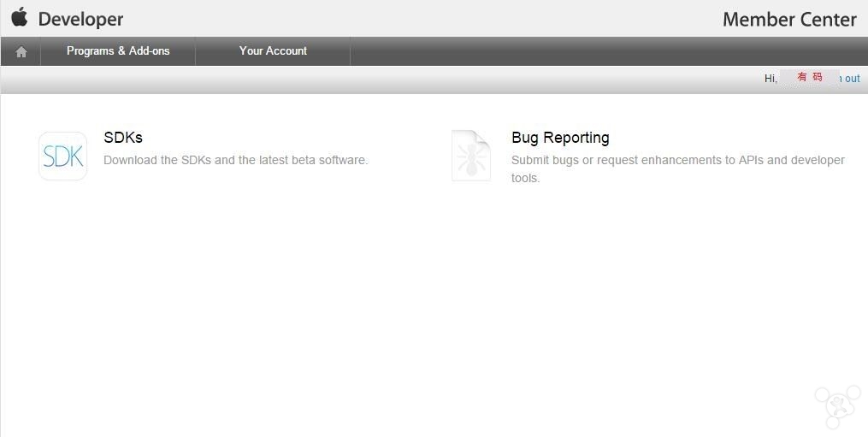Click the empty left side of the gray greeting bar
Viewport: 868px width, 437px height.
(x=257, y=79)
